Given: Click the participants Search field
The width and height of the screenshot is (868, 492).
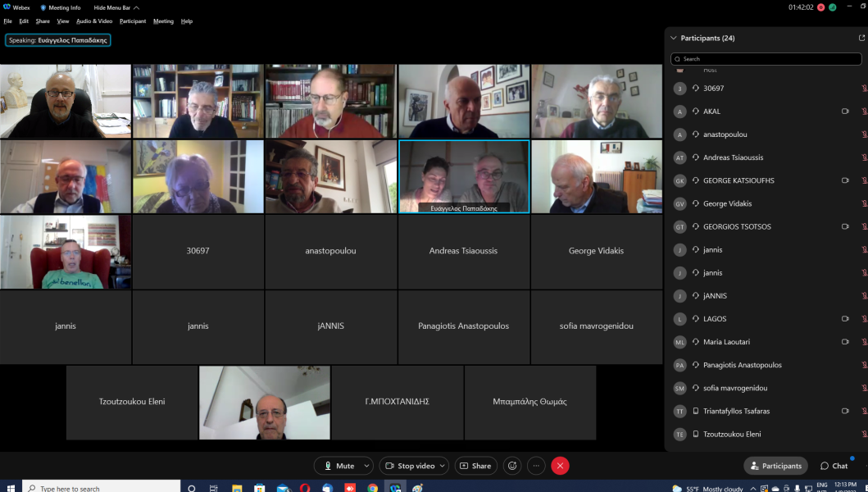Looking at the screenshot, I should (766, 59).
